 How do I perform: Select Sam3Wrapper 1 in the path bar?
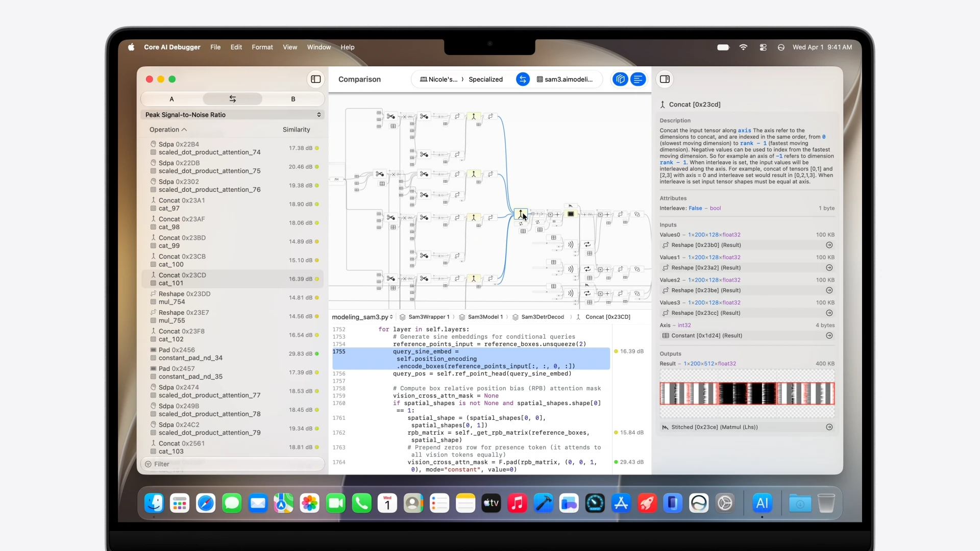(425, 317)
